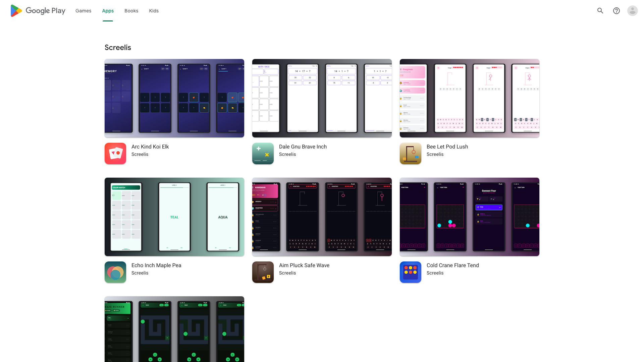This screenshot has height=362, width=644.
Task: Click the Cold Crane Flare Tend app icon
Action: [x=411, y=272]
